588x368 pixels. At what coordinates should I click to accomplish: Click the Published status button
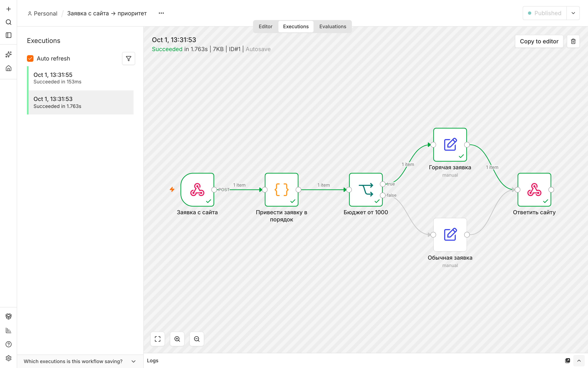(545, 13)
